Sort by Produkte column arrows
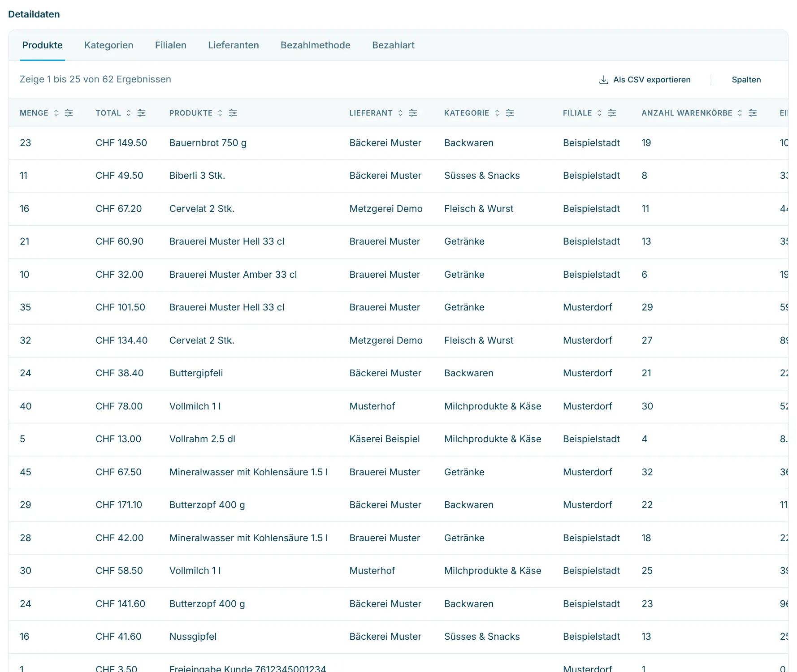This screenshot has height=672, width=797. click(220, 113)
